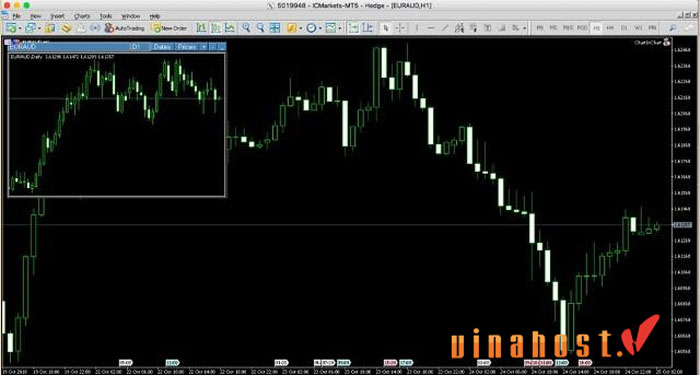Screen dimensions: 700x375
Task: Click the Chart-in-Chart indicator icon
Action: 667,42
